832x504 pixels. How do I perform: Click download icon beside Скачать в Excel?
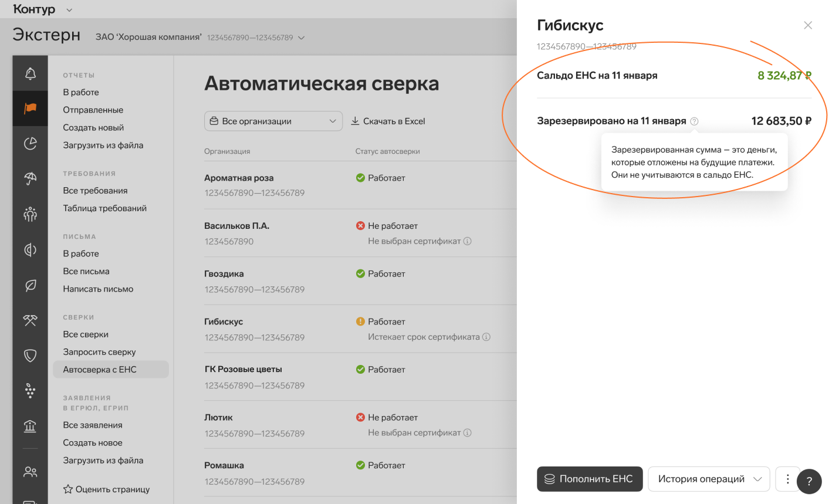tap(355, 121)
